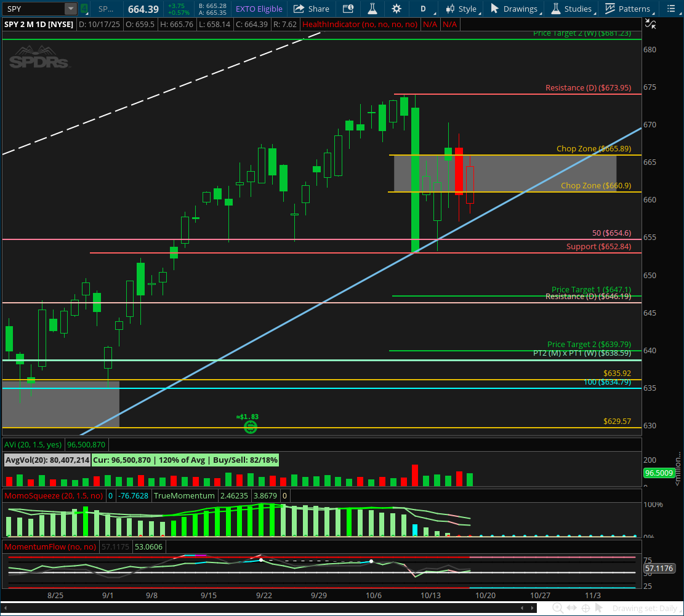Click the Price Target 1 ($647.1) label

[x=591, y=289]
